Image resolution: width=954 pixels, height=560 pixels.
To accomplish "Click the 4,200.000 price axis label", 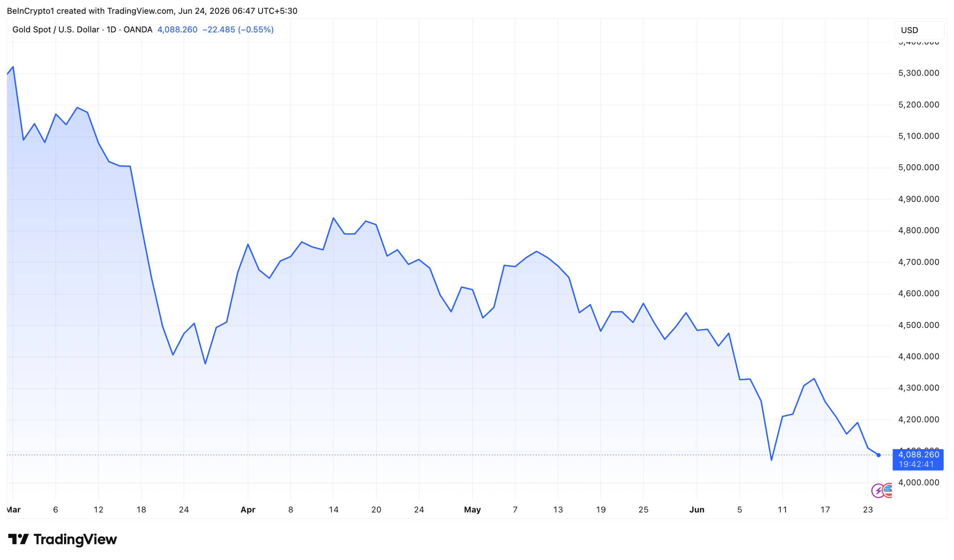I will [x=919, y=420].
